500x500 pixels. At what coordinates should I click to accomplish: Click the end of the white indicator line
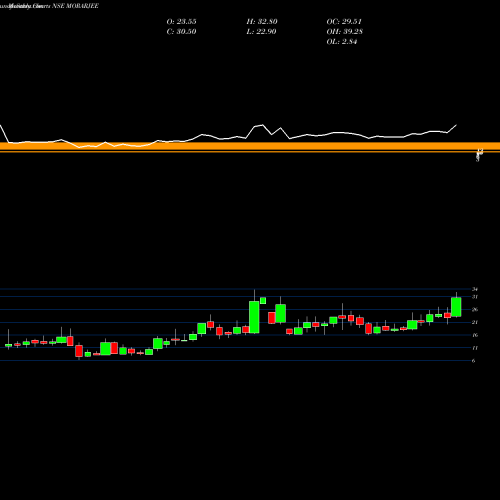tap(456, 125)
